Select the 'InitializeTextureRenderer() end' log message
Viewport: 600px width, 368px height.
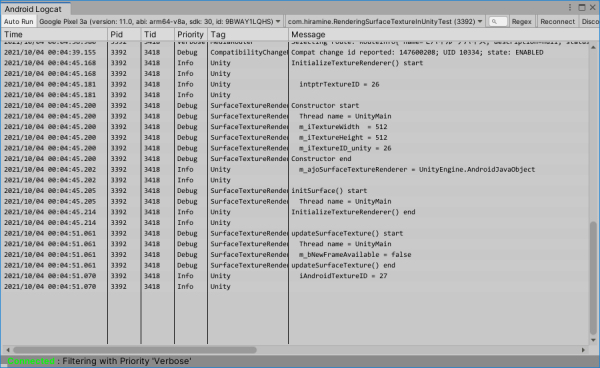353,212
